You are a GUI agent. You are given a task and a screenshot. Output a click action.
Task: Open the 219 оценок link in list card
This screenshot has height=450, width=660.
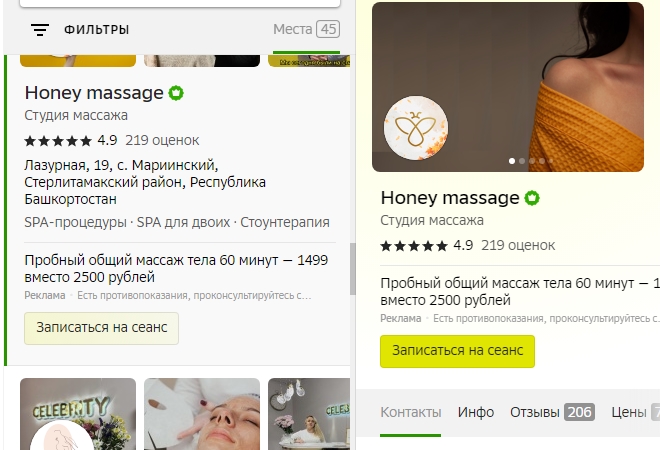pyautogui.click(x=162, y=140)
